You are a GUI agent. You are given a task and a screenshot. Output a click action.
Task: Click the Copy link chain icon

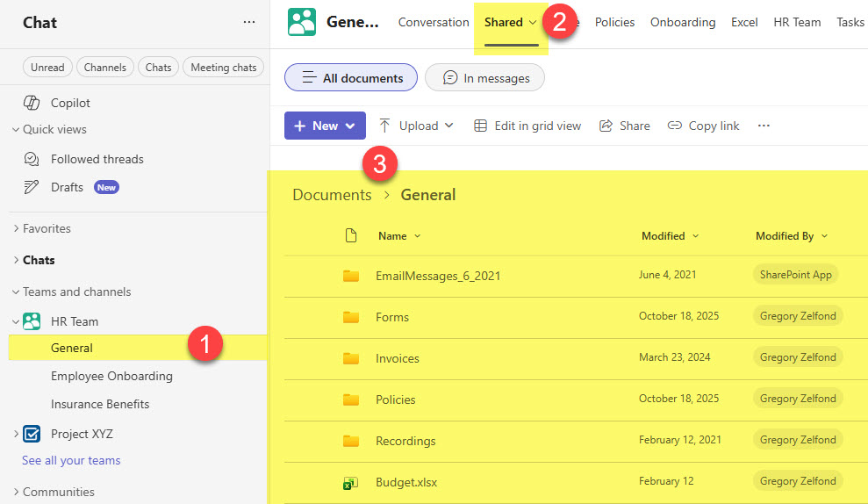click(674, 126)
